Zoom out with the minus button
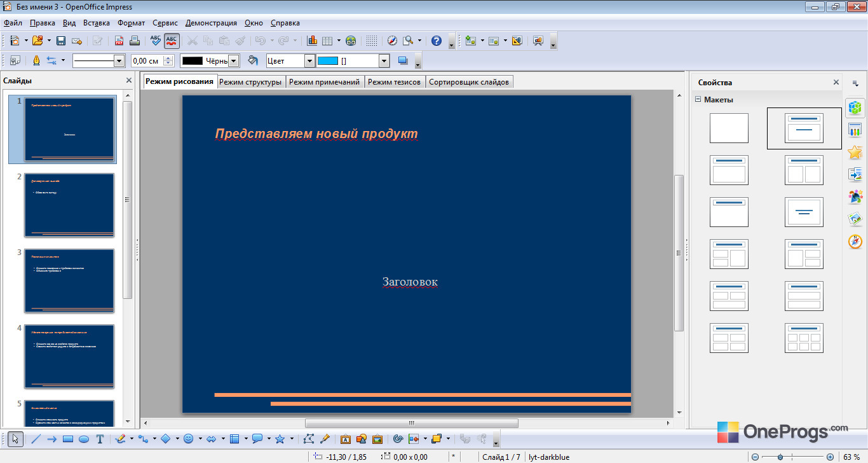 [755, 457]
